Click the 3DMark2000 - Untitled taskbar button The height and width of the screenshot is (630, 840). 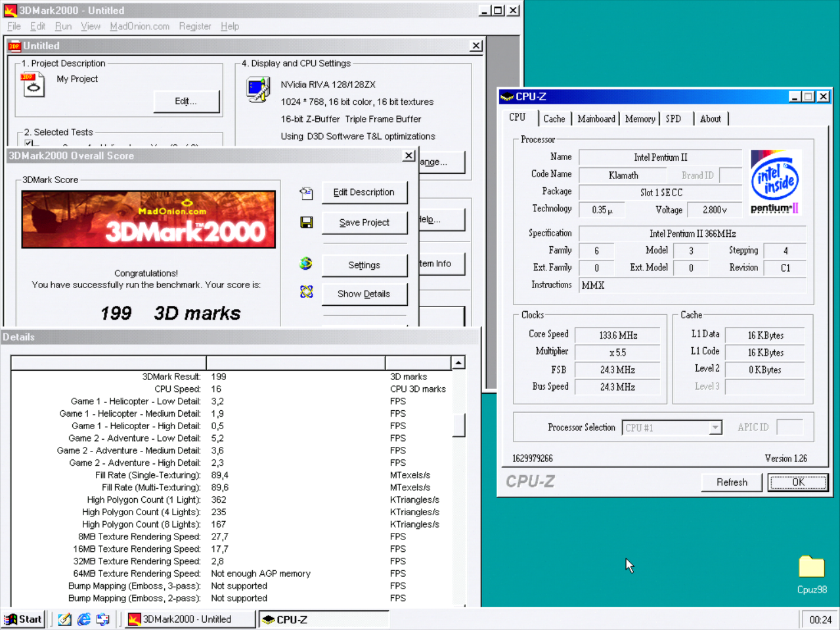tap(190, 619)
